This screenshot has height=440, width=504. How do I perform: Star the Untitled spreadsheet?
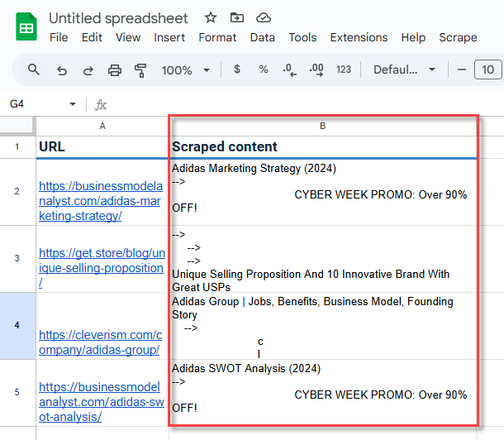point(211,17)
